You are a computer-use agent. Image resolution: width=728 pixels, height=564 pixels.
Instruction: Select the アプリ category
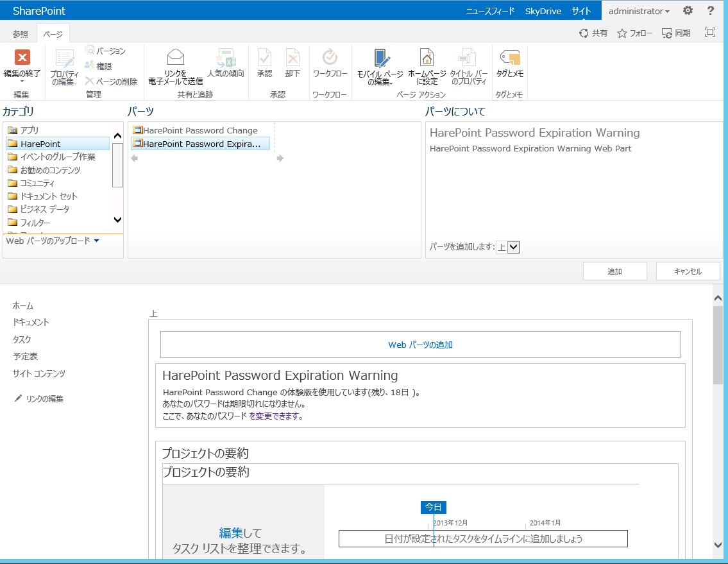coord(58,130)
